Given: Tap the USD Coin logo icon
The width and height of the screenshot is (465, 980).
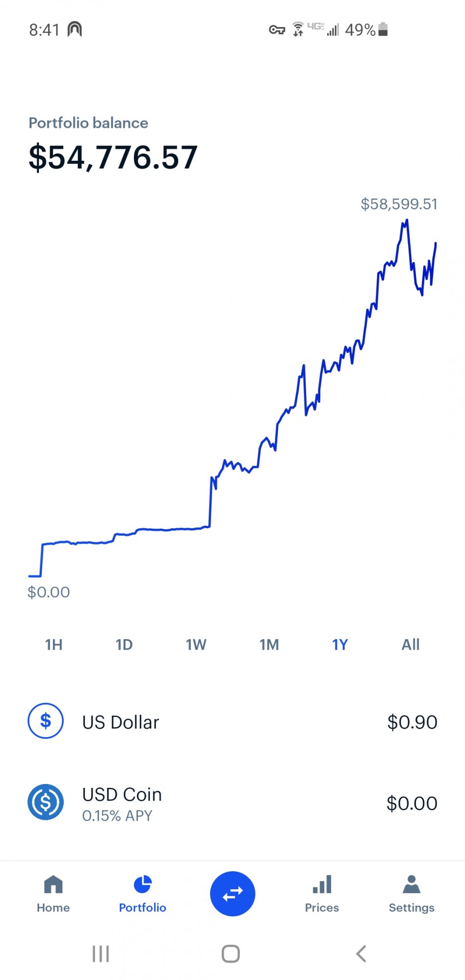Looking at the screenshot, I should pos(46,802).
